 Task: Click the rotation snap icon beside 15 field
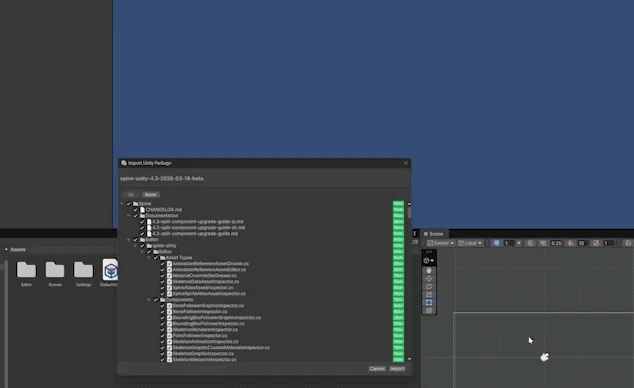click(570, 243)
